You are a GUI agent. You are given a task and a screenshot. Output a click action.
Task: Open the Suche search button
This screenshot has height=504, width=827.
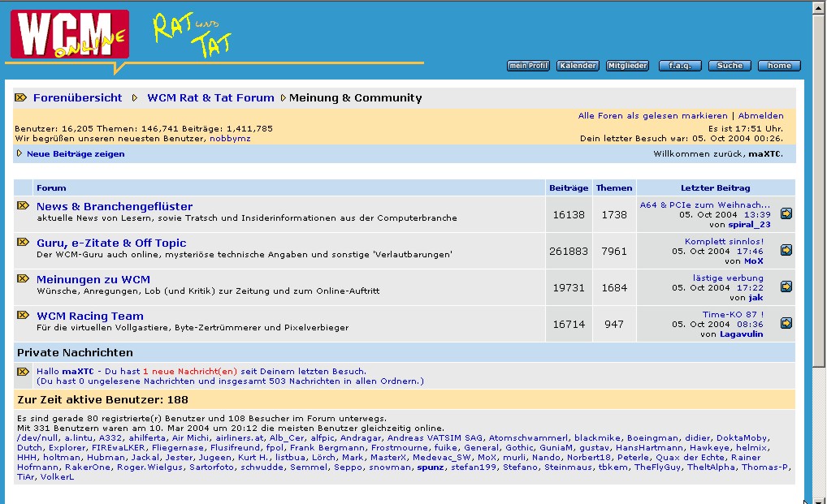click(730, 65)
